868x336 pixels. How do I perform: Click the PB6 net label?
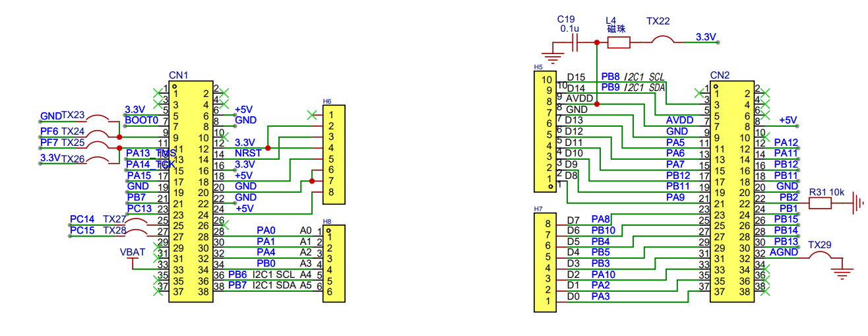pos(237,275)
